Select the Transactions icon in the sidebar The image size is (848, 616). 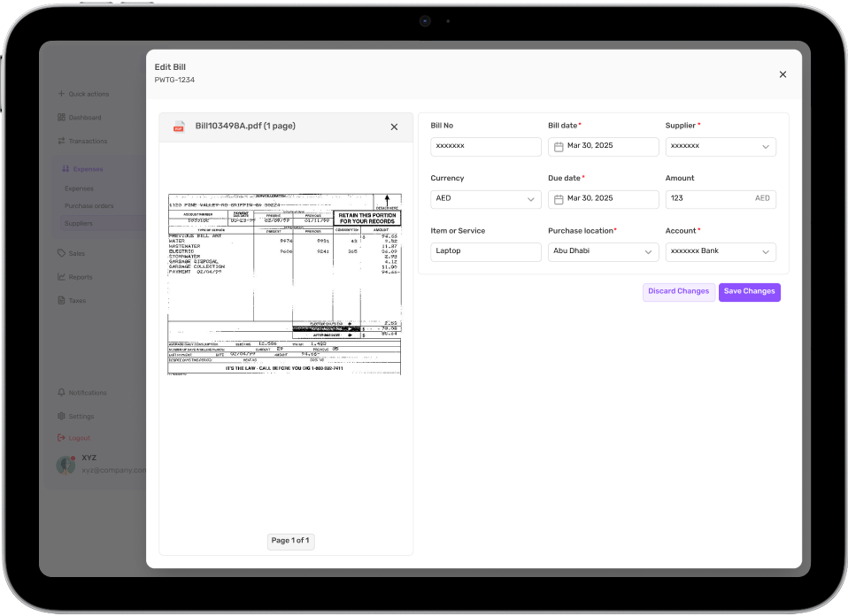pos(59,140)
